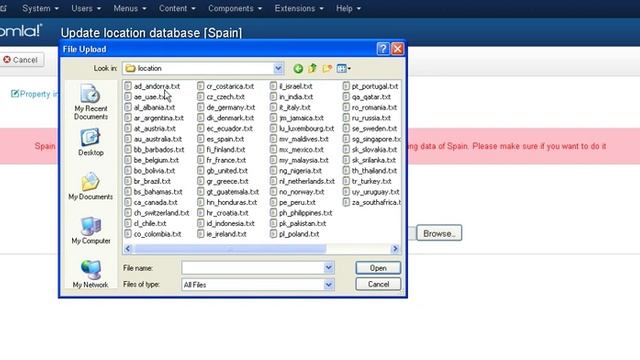Select file pe_peru.txt
This screenshot has width=640, height=360.
(x=293, y=202)
